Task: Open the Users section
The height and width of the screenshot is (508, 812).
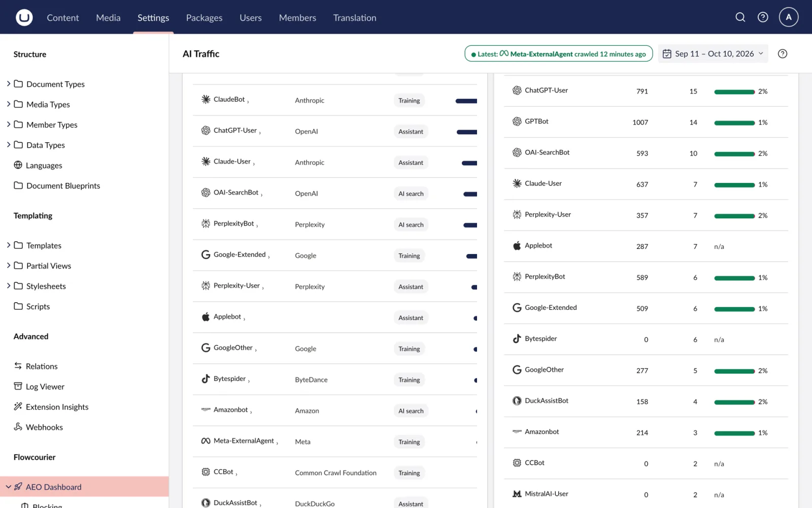Action: coord(251,18)
